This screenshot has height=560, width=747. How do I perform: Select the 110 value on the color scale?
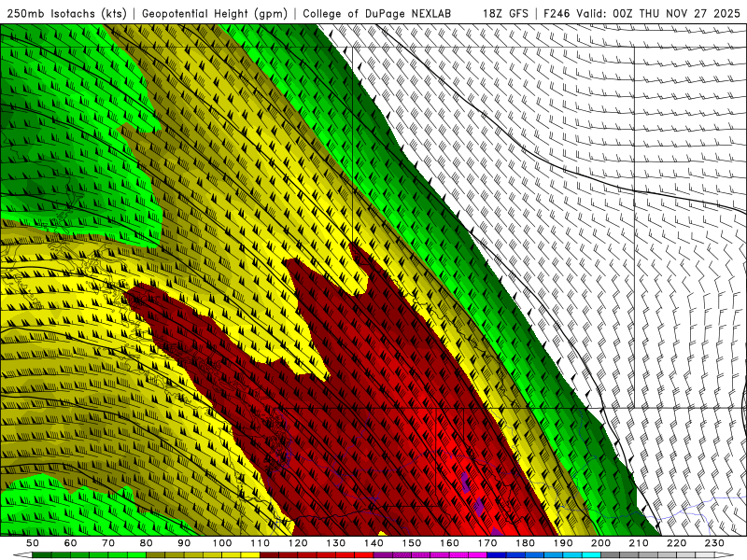260,543
